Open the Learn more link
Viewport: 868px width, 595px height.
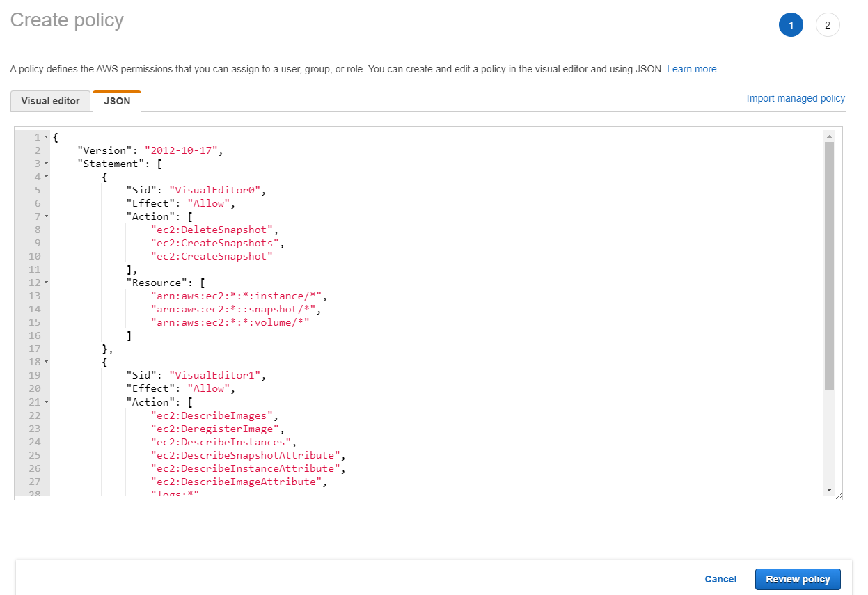(x=691, y=69)
